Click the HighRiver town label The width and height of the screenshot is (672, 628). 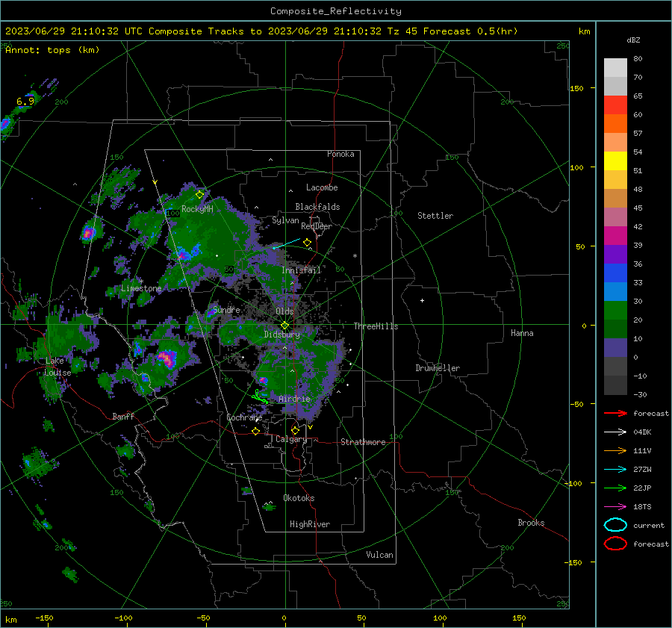(310, 524)
